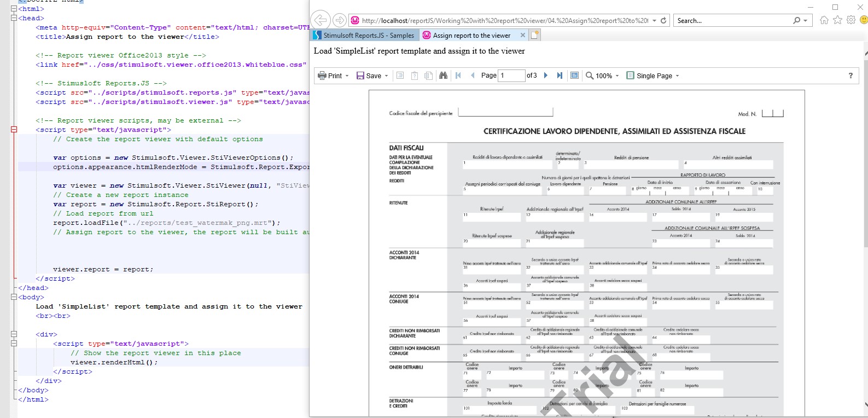868x418 pixels.
Task: Click the browser Forward button
Action: click(340, 20)
